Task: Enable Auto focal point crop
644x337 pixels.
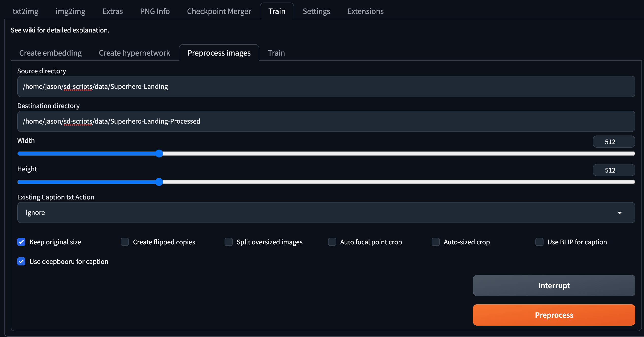Action: [x=332, y=242]
